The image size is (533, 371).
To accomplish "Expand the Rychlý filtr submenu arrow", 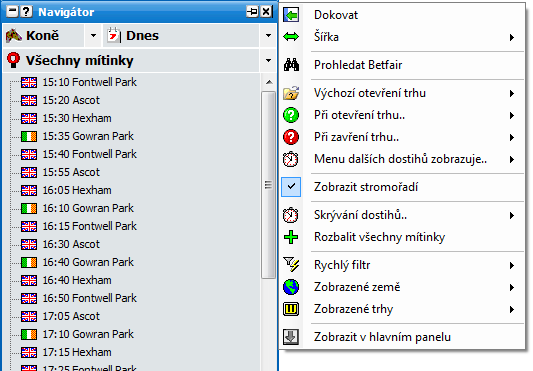I will [x=512, y=265].
